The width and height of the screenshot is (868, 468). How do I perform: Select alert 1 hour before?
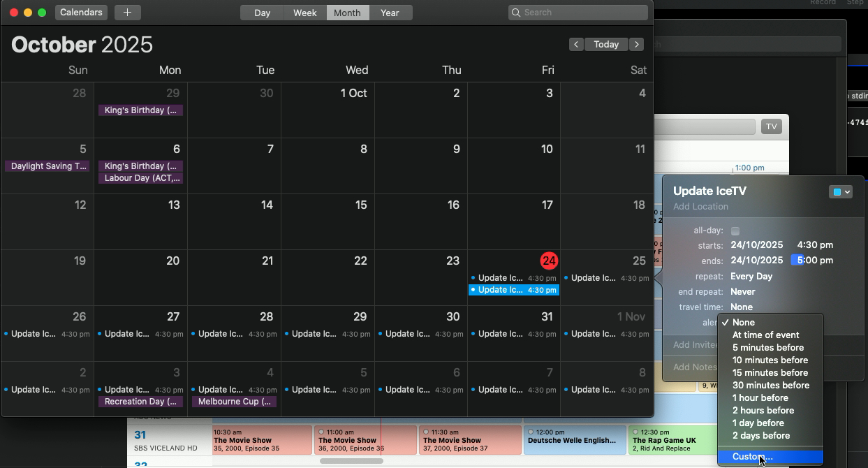pos(770,398)
